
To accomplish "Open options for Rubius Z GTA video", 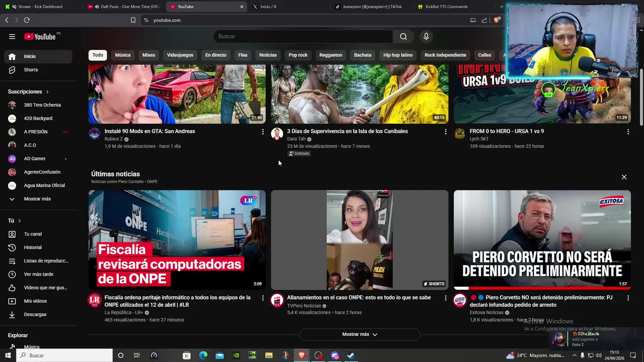I will 263,132.
